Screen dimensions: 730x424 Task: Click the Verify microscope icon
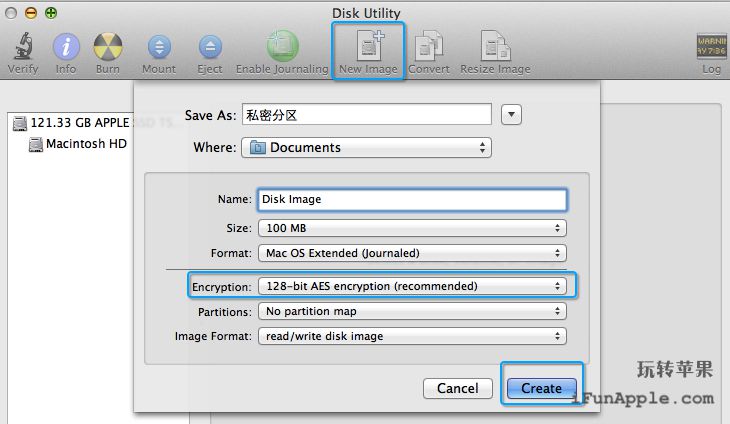[23, 47]
